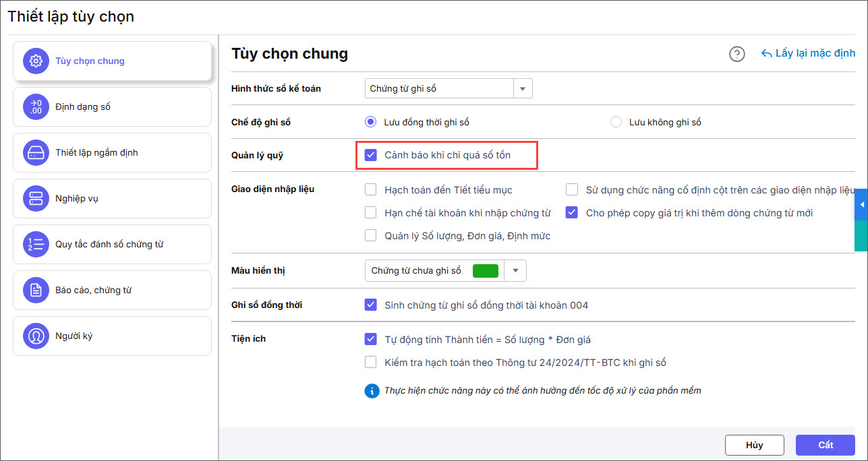Click the Người ký person icon

(36, 336)
